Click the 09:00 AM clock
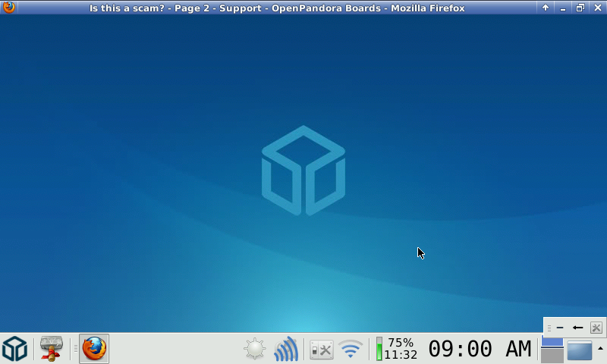The width and height of the screenshot is (607, 364). pyautogui.click(x=480, y=349)
